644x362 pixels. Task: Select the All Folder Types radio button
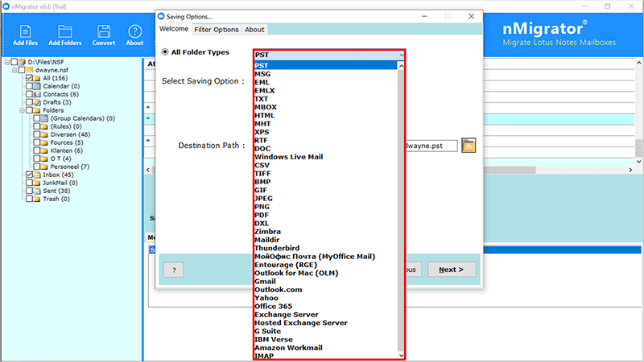tap(166, 52)
